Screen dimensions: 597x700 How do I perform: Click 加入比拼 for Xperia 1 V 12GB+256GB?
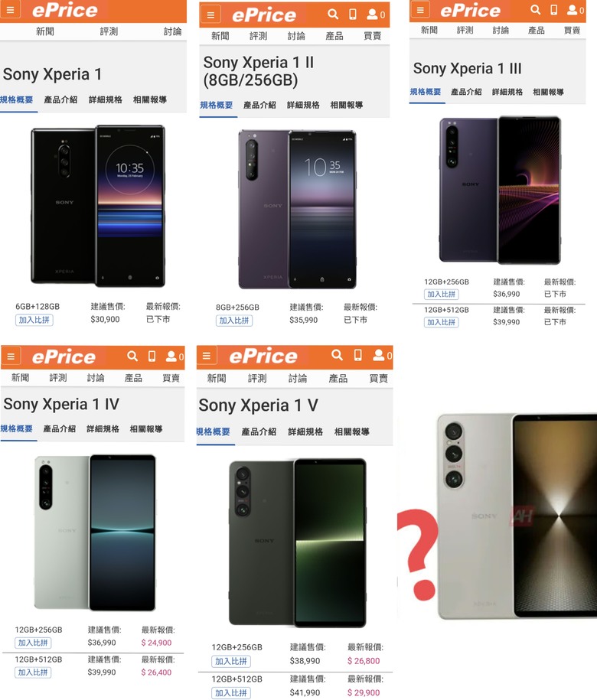tap(231, 662)
